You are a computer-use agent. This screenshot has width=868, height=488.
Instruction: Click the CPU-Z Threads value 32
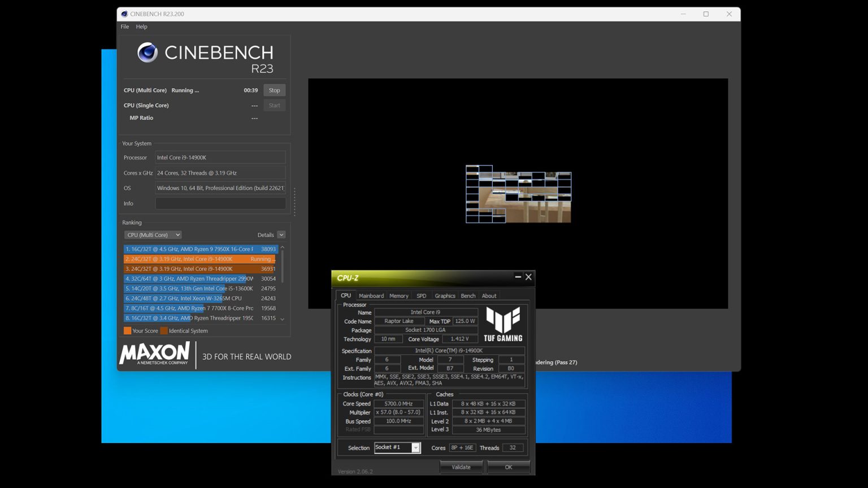[513, 448]
